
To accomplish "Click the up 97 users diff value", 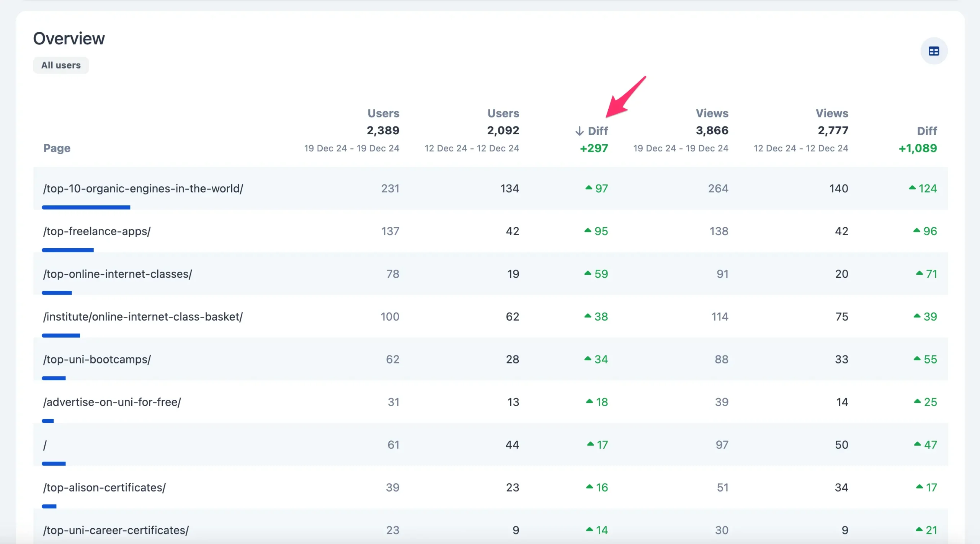I will click(596, 188).
